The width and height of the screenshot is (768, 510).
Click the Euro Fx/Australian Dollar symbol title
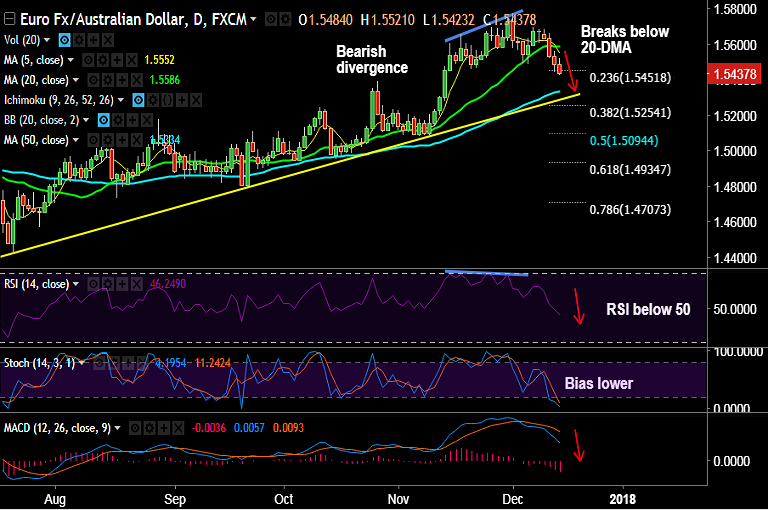click(x=133, y=20)
